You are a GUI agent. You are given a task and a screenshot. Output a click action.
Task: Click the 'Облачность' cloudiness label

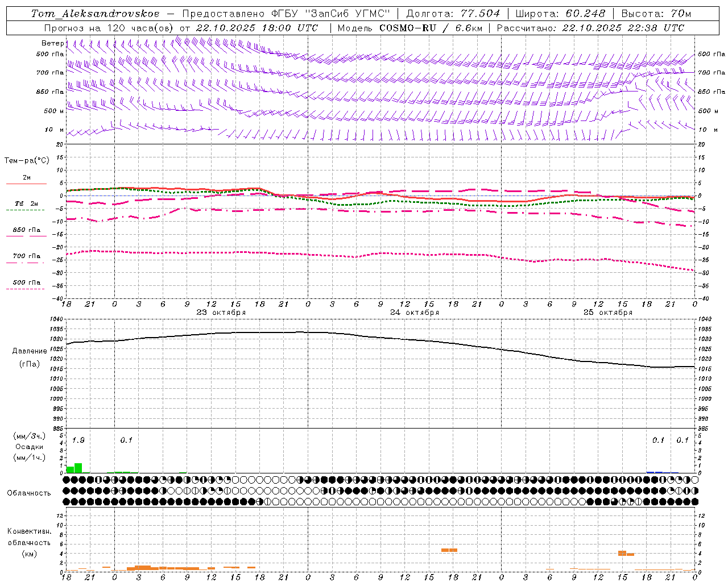pyautogui.click(x=29, y=493)
